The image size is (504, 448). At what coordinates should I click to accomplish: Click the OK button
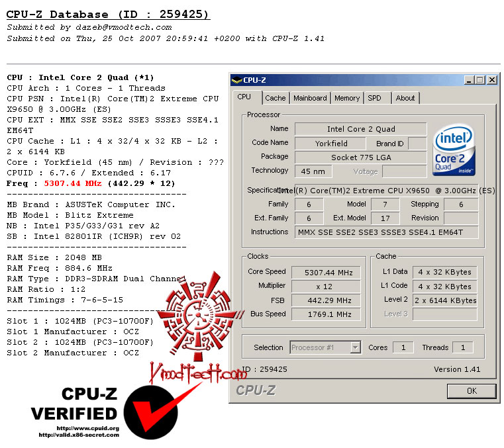tap(472, 391)
